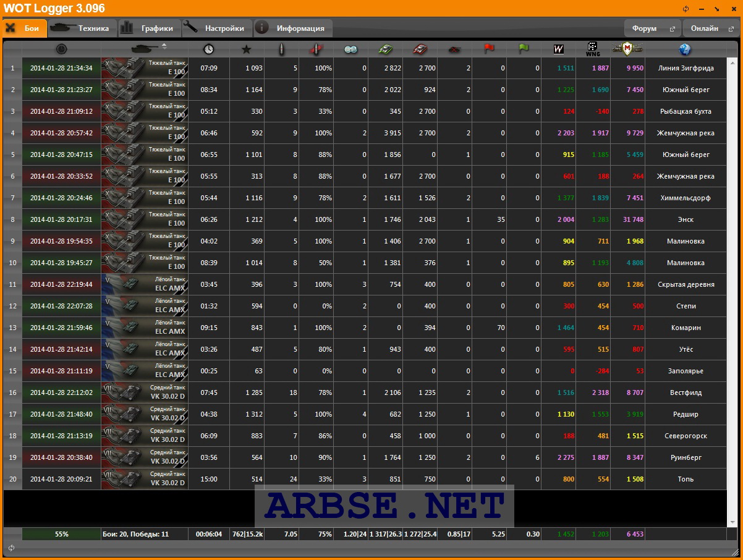The image size is (743, 560).
Task: Sort by defense points green flag icon
Action: 524,49
